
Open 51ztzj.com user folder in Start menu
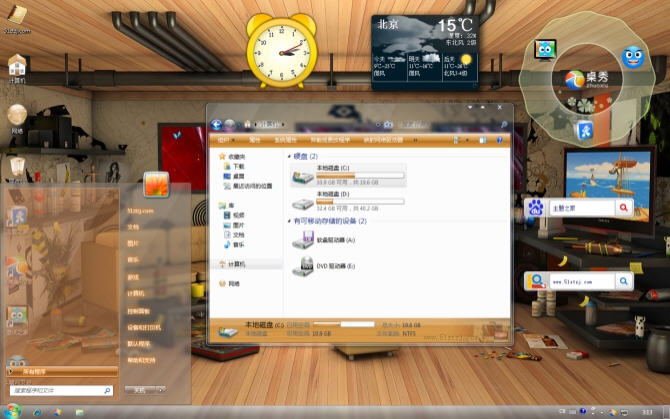140,211
